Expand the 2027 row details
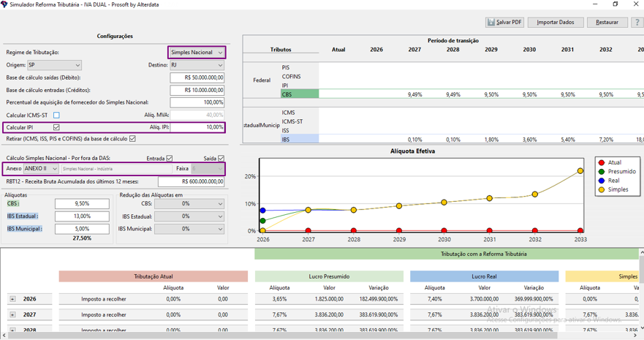Viewport: 644px width, 340px height. click(12, 315)
